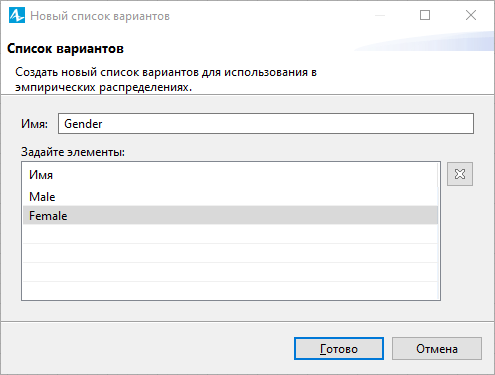Click the last empty row in the list
The height and width of the screenshot is (375, 495).
point(230,290)
